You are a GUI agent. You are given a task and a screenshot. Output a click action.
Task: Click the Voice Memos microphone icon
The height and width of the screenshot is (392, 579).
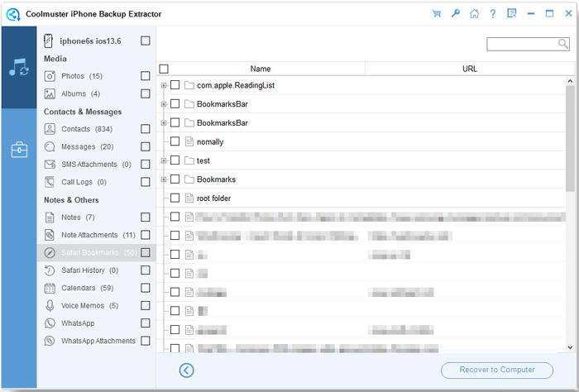pos(50,306)
